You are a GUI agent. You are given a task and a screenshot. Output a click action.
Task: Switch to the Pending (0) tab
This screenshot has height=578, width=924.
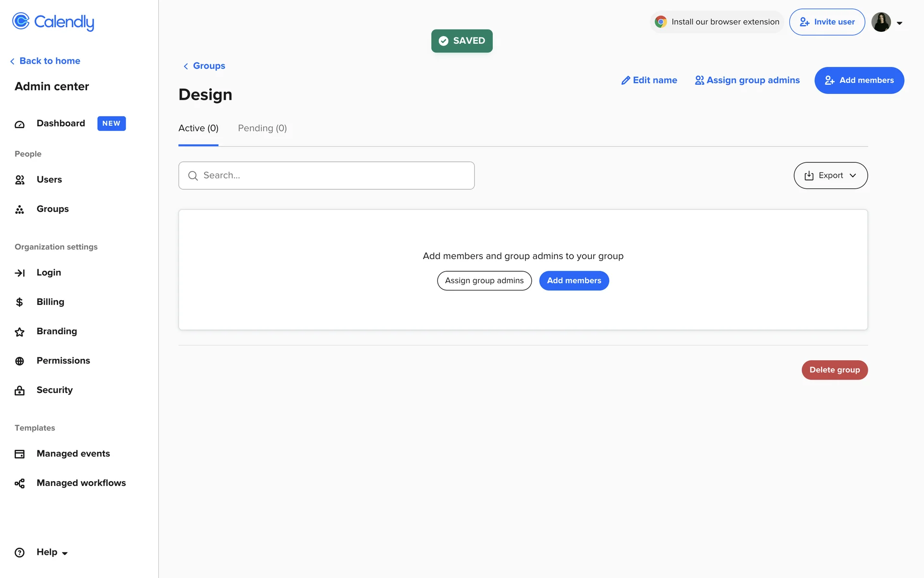(x=262, y=129)
